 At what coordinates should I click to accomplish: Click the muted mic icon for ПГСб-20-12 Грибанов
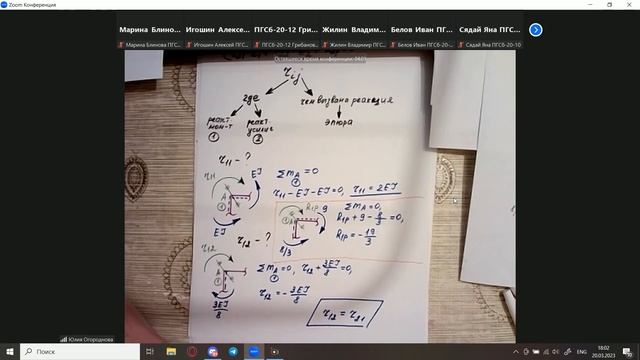click(x=257, y=45)
